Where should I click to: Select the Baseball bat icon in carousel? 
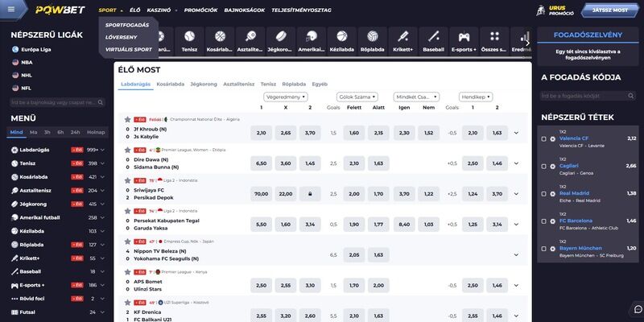433,40
